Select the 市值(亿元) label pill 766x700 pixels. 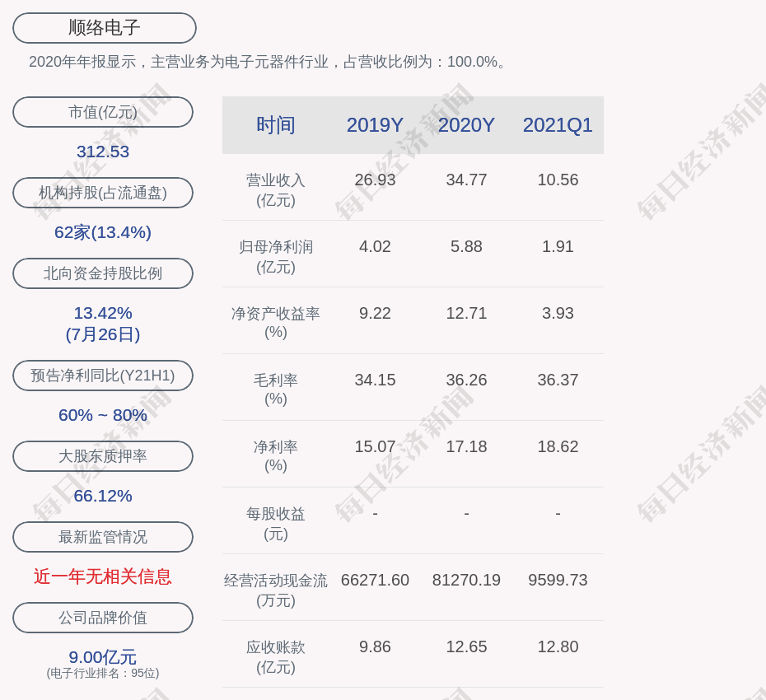coord(103,112)
